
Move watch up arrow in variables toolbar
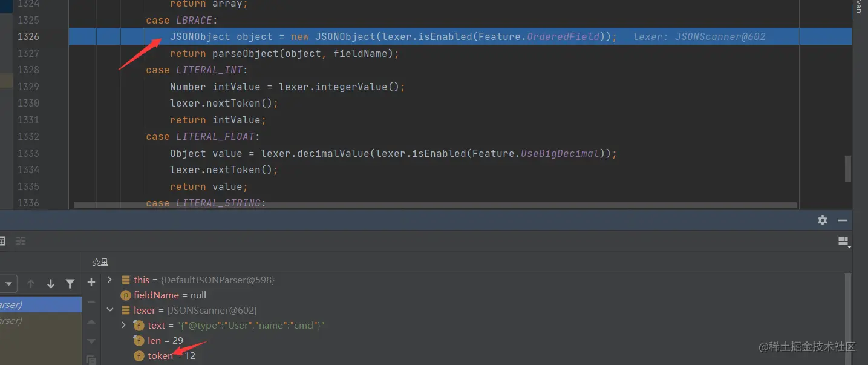tap(91, 322)
